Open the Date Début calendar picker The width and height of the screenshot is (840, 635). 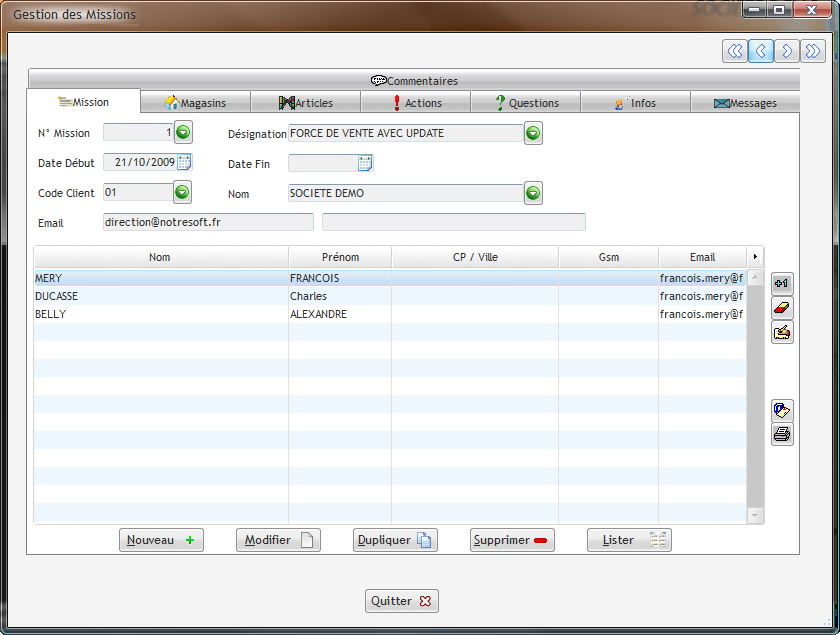tap(184, 163)
